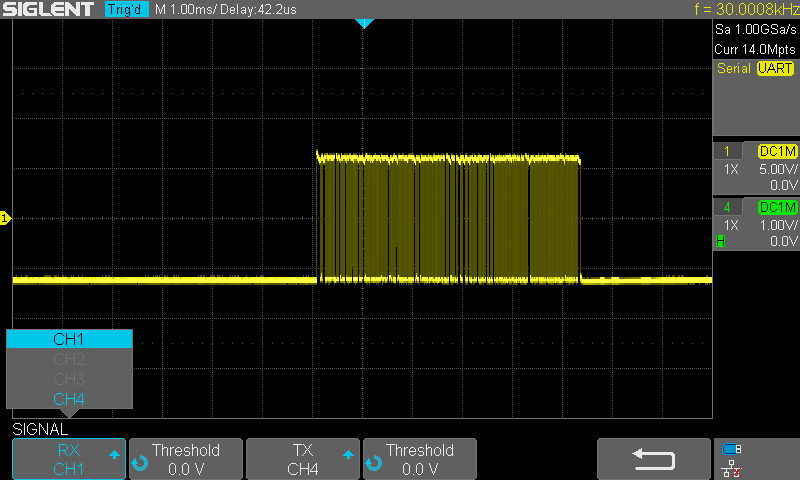Image resolution: width=800 pixels, height=480 pixels.
Task: Click the f = 30.0008kHz frequency readout
Action: pyautogui.click(x=746, y=9)
